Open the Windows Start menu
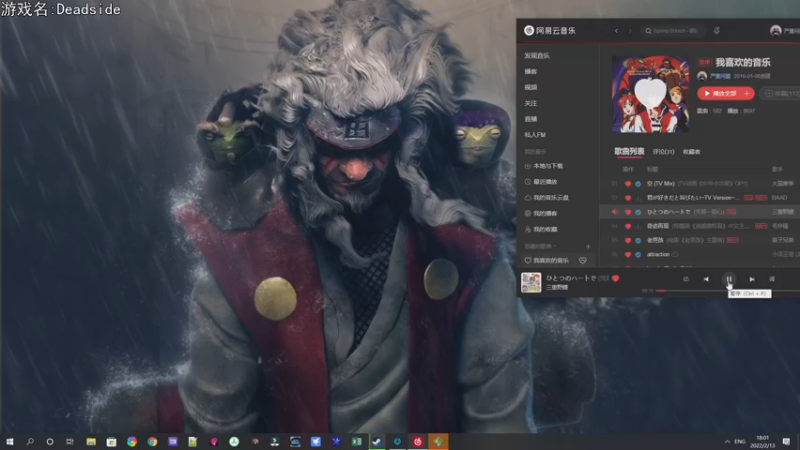Viewport: 800px width, 450px height. pos(9,441)
